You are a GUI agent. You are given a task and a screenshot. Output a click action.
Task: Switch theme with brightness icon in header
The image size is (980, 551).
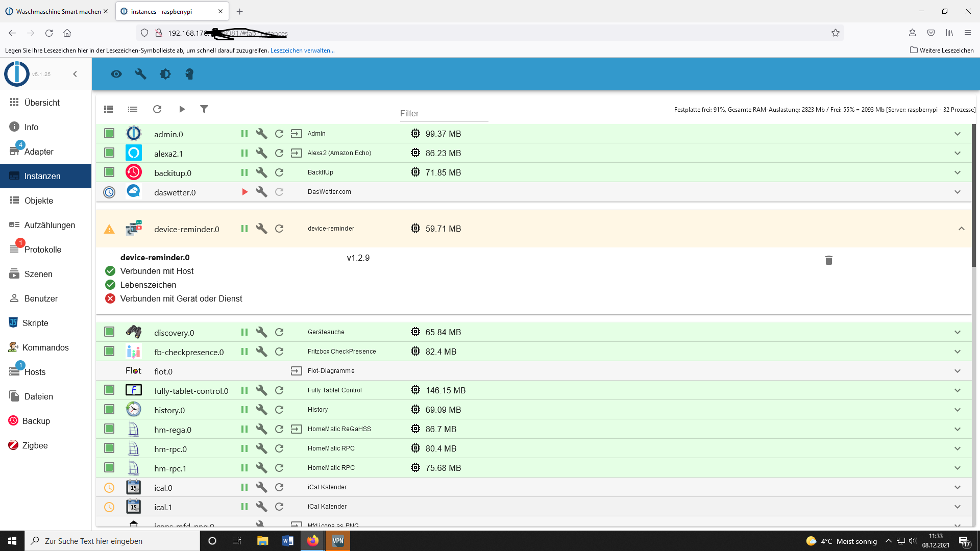click(165, 74)
